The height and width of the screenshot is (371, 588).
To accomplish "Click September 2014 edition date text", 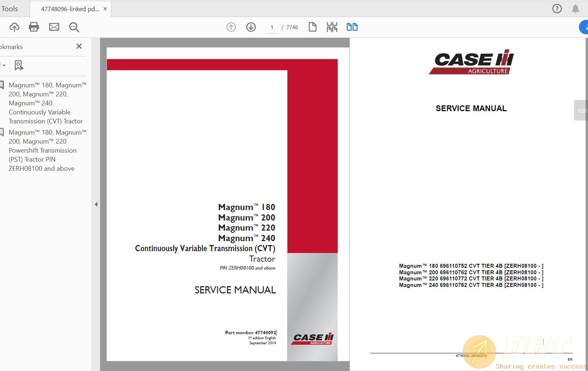I will (x=263, y=343).
